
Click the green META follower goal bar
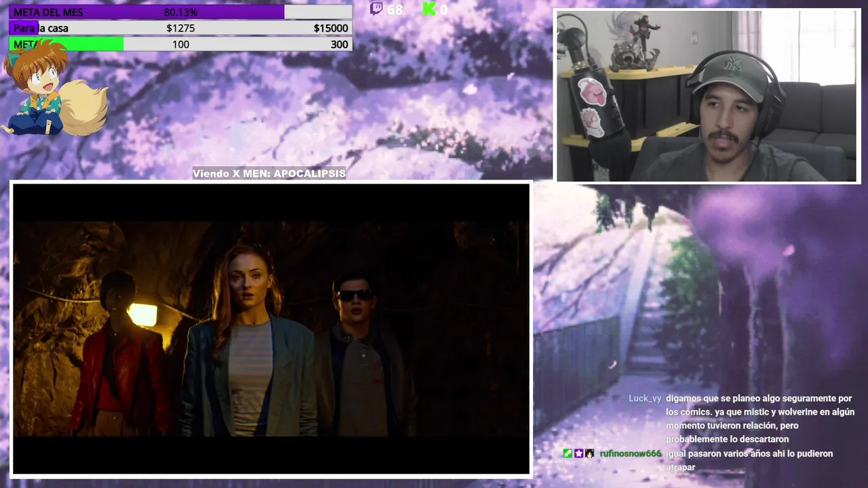pos(180,44)
